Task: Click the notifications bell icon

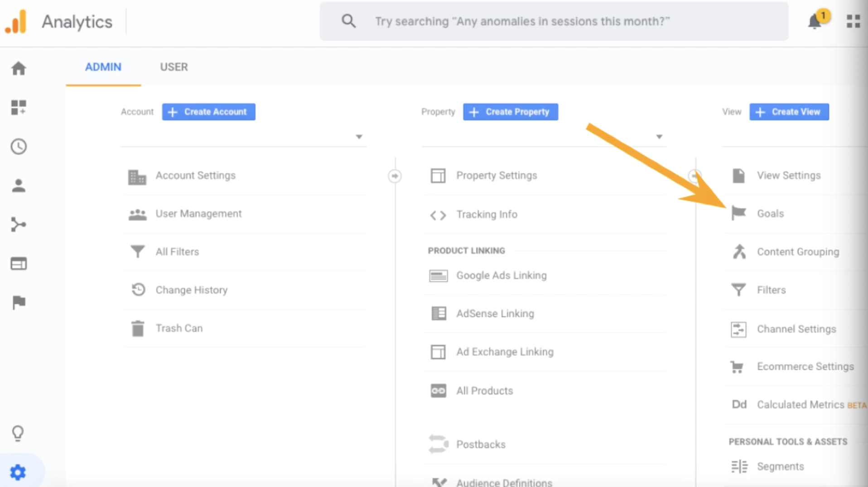Action: pyautogui.click(x=815, y=21)
